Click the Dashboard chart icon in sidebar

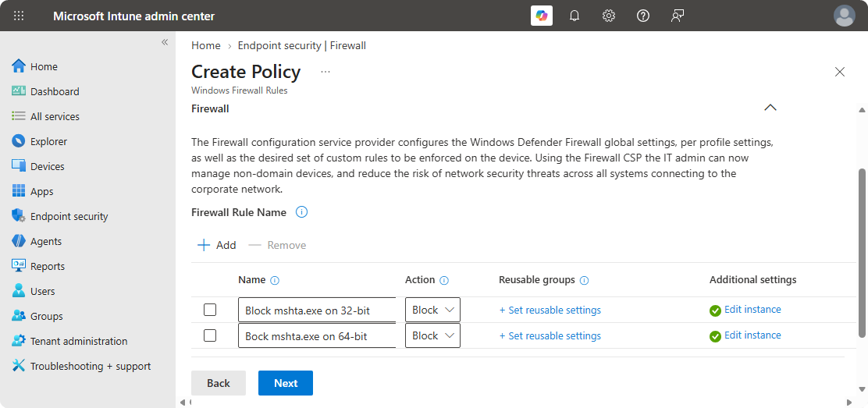19,90
